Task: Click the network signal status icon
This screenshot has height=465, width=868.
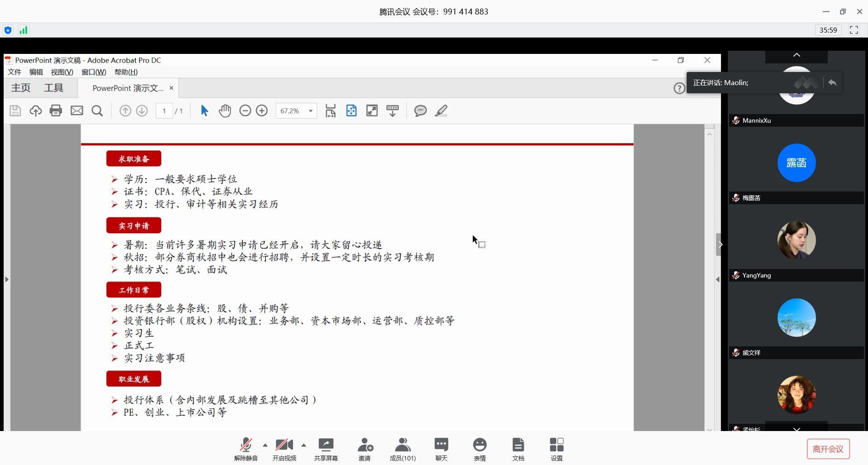Action: [23, 30]
